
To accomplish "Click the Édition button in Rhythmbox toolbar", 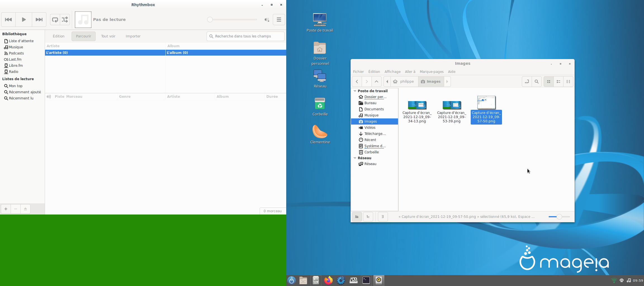I will coord(59,36).
